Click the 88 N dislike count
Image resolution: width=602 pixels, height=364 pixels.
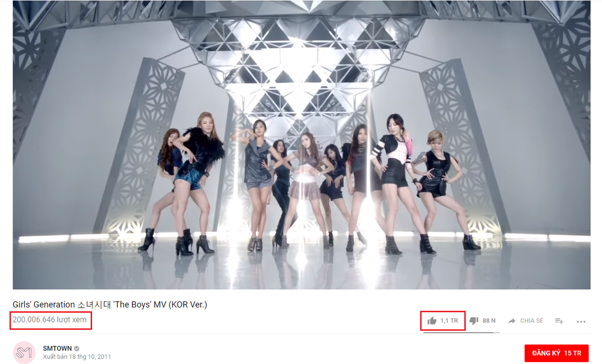pyautogui.click(x=489, y=321)
